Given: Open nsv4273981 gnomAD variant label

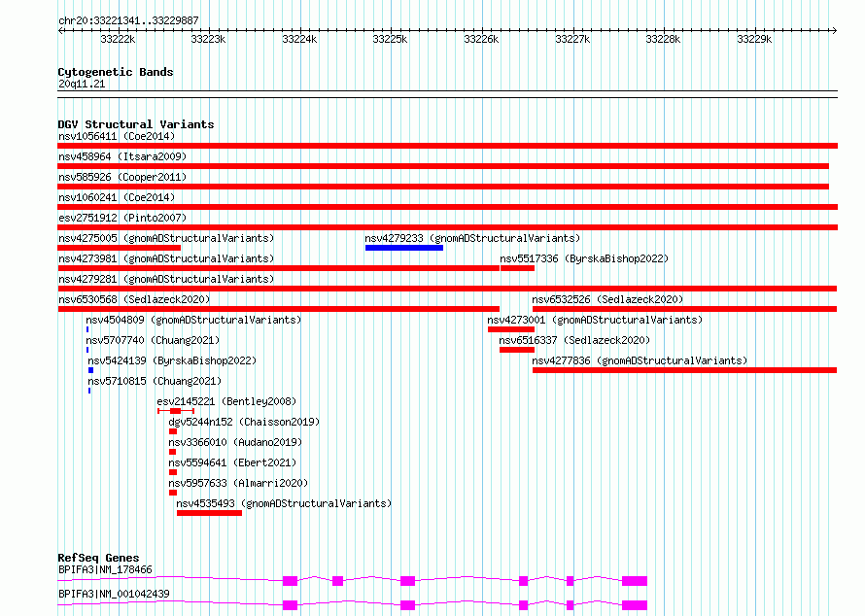Looking at the screenshot, I should point(166,258).
